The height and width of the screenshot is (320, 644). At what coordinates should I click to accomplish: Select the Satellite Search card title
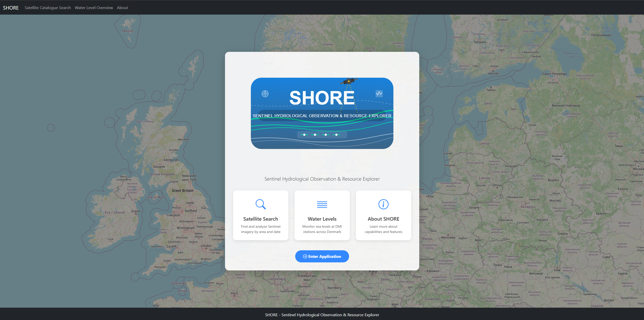[x=260, y=219]
